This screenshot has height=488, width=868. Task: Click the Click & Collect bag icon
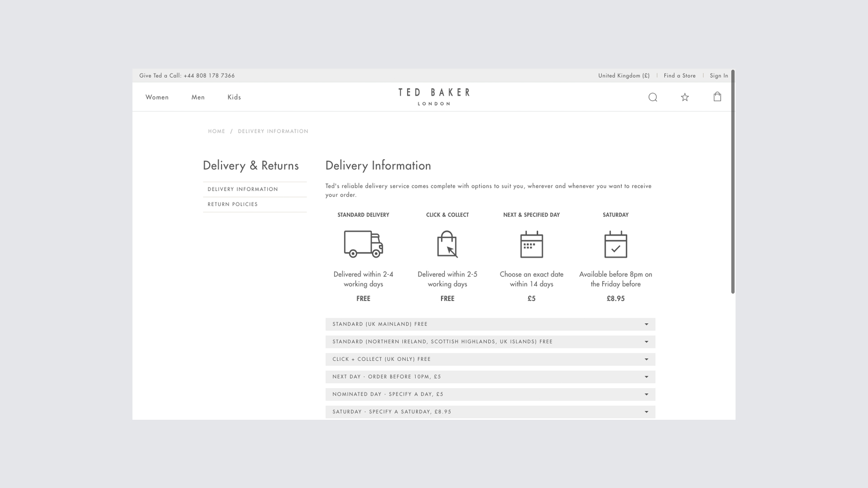(x=447, y=244)
